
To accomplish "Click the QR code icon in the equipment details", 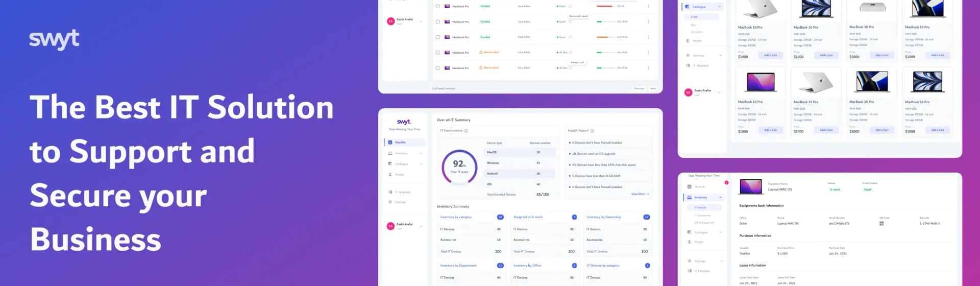I will 881,223.
